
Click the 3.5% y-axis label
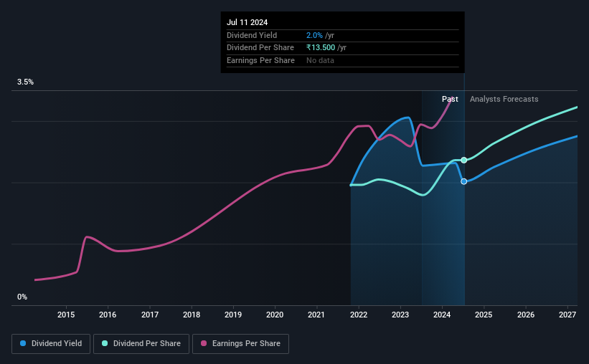tap(25, 82)
